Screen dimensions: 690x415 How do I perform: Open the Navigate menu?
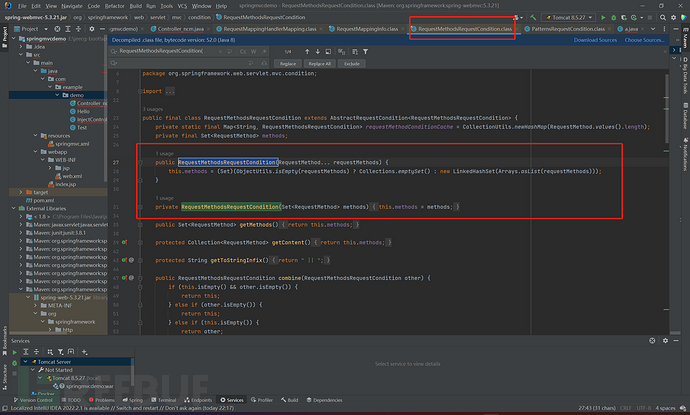72,6
